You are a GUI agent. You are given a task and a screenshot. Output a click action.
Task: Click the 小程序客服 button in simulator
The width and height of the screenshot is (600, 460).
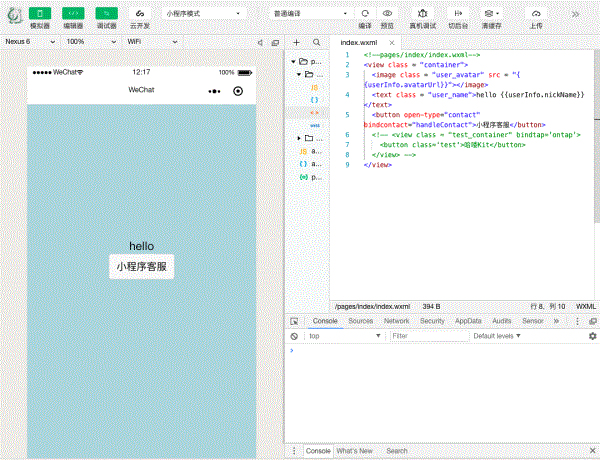pyautogui.click(x=142, y=267)
